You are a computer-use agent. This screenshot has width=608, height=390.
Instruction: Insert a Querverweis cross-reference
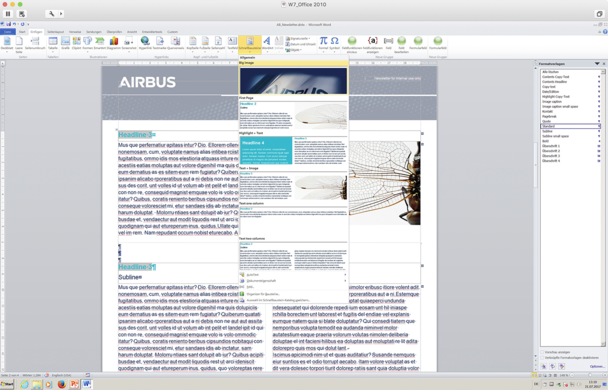click(x=176, y=43)
